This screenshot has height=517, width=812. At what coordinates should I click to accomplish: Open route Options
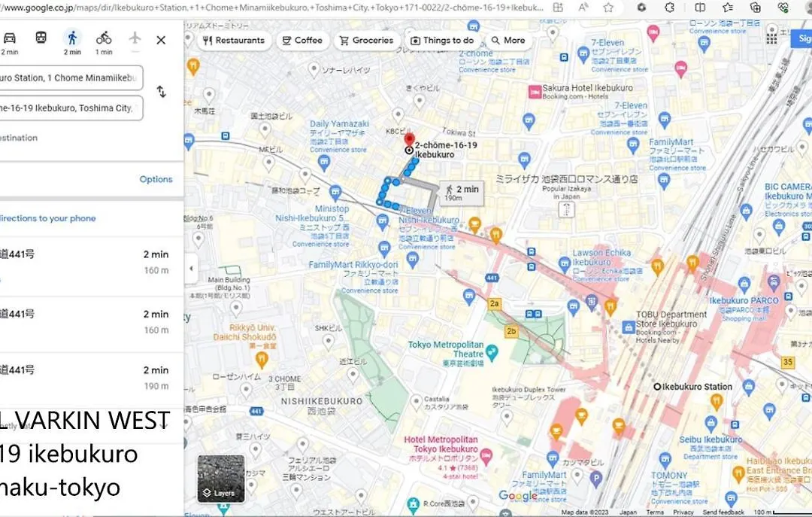[x=156, y=179]
